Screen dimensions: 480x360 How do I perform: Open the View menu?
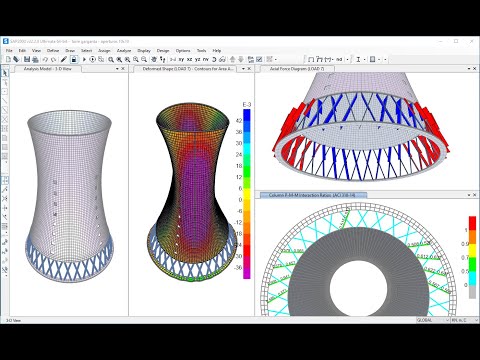tap(36, 51)
